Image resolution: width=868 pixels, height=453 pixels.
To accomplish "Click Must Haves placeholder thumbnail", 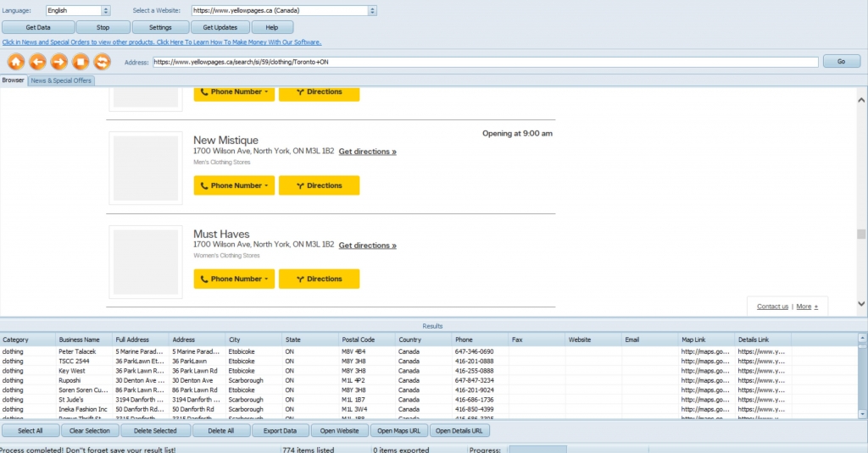I will [x=146, y=262].
